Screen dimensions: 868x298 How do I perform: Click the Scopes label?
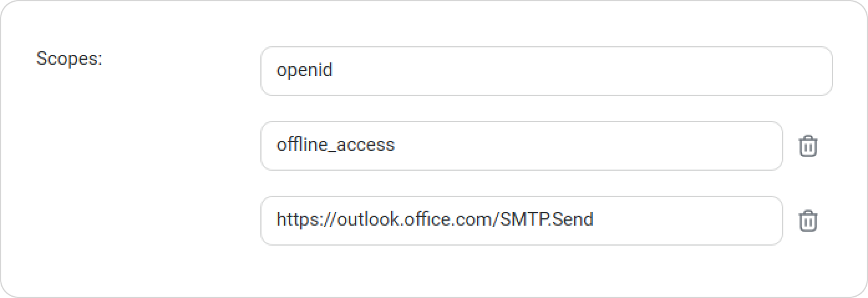69,59
